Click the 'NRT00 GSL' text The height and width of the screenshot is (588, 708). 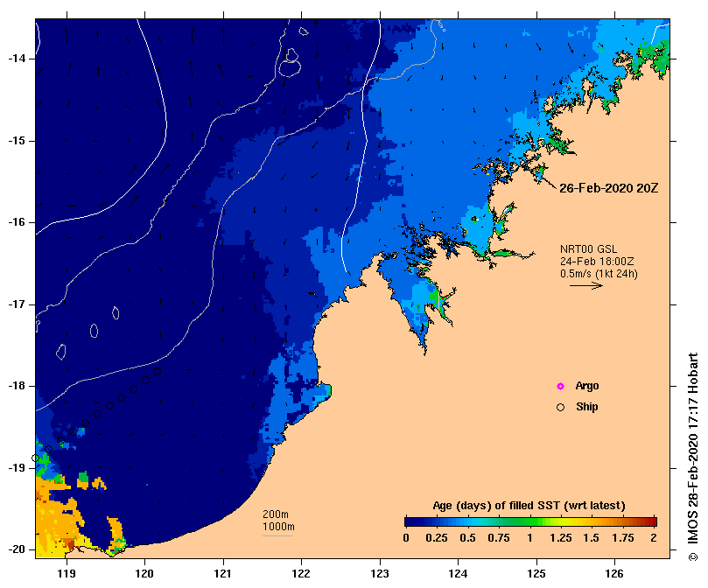588,249
